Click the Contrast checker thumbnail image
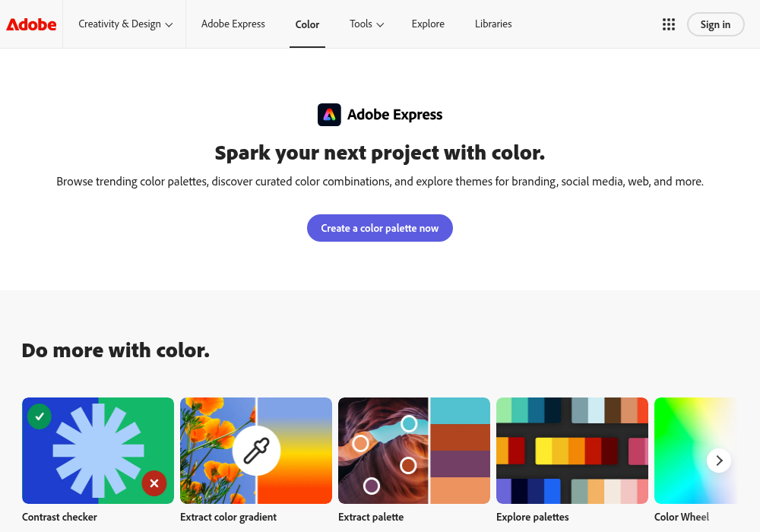760x532 pixels. pos(98,451)
